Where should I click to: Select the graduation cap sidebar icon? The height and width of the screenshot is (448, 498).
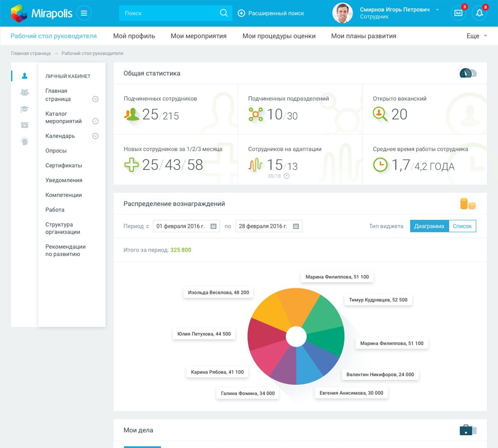click(25, 109)
